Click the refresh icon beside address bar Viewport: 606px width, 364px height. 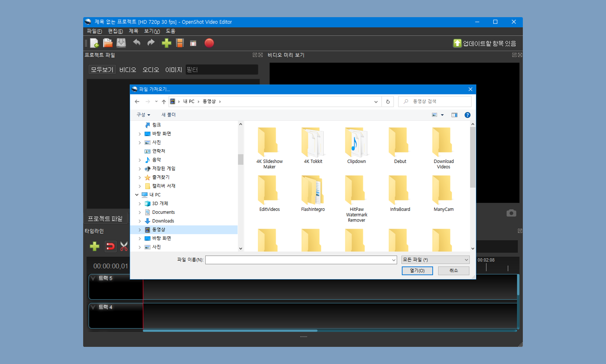click(x=388, y=102)
